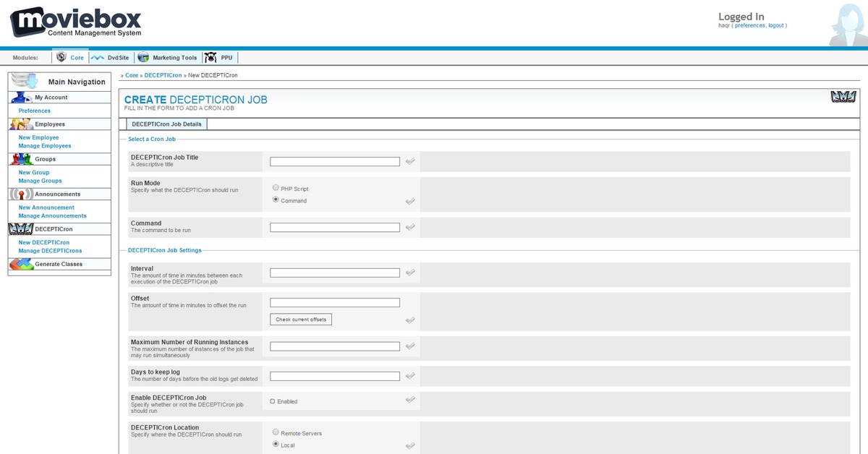Open Manage DECEPTICrons in sidebar

point(50,251)
